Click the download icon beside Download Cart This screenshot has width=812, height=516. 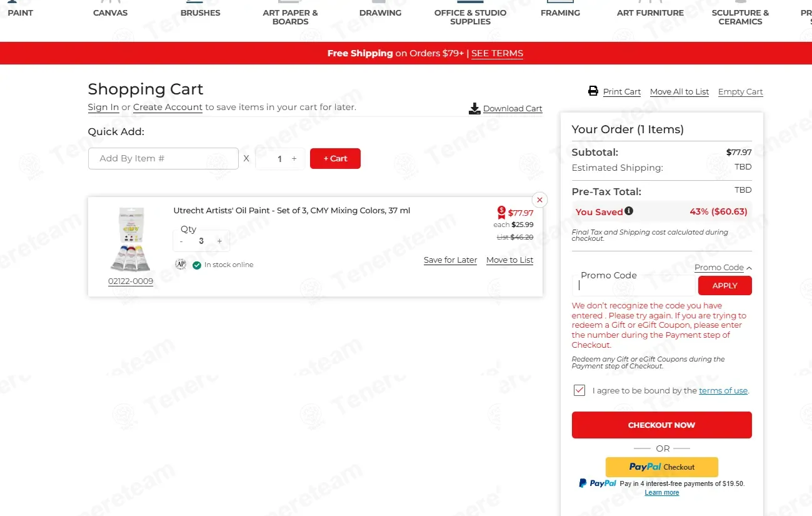tap(474, 109)
